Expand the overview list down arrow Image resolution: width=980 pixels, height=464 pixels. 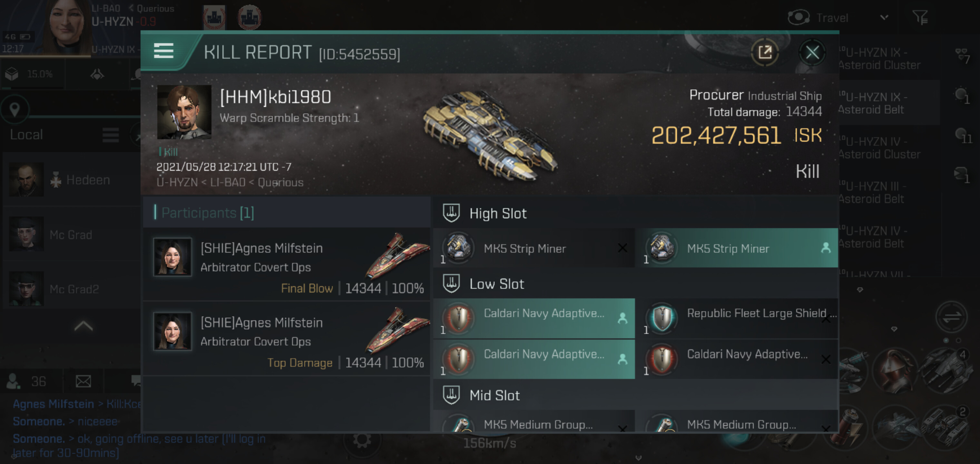click(x=860, y=290)
